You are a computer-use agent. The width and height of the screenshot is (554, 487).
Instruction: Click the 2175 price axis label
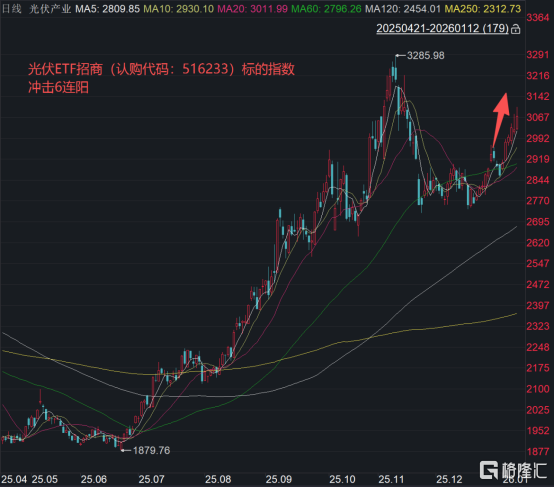coord(538,368)
